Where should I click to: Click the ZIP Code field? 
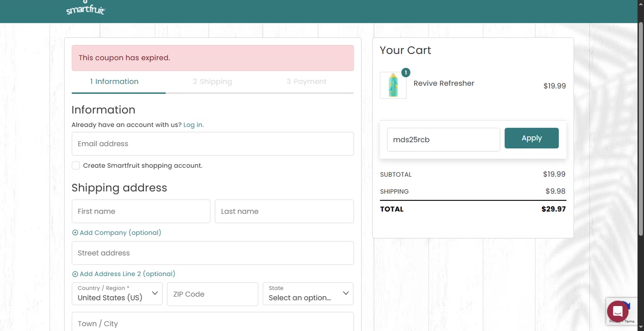click(213, 294)
